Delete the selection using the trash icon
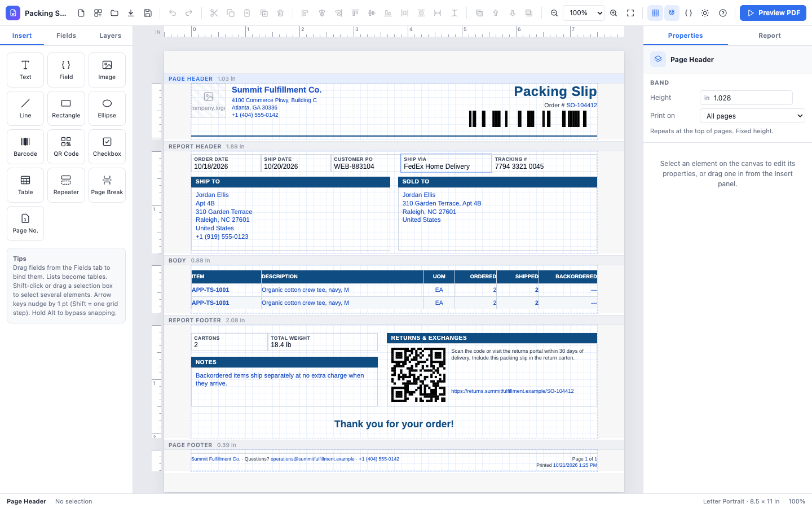The image size is (812, 508). pyautogui.click(x=280, y=13)
